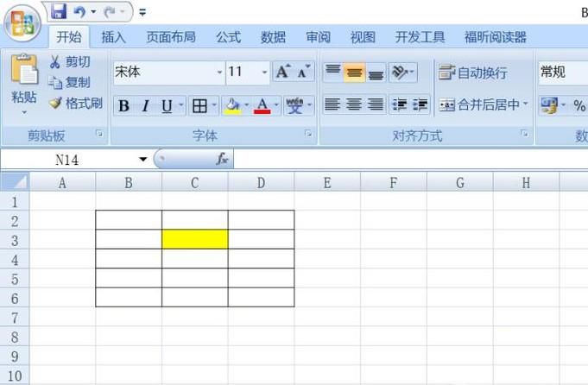Click in the formula bar

411,160
